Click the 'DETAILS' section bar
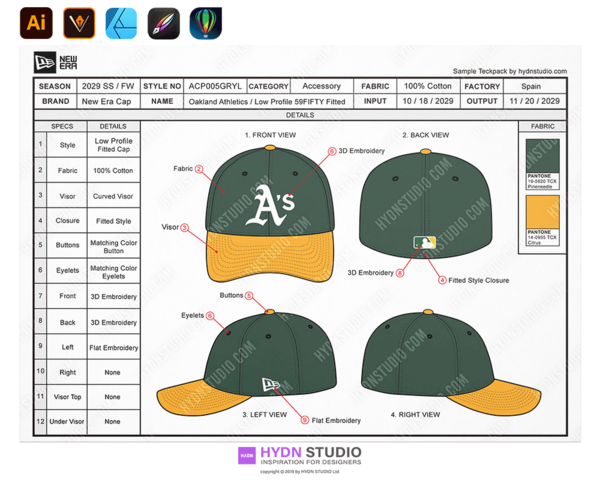The image size is (600, 480). tap(300, 115)
